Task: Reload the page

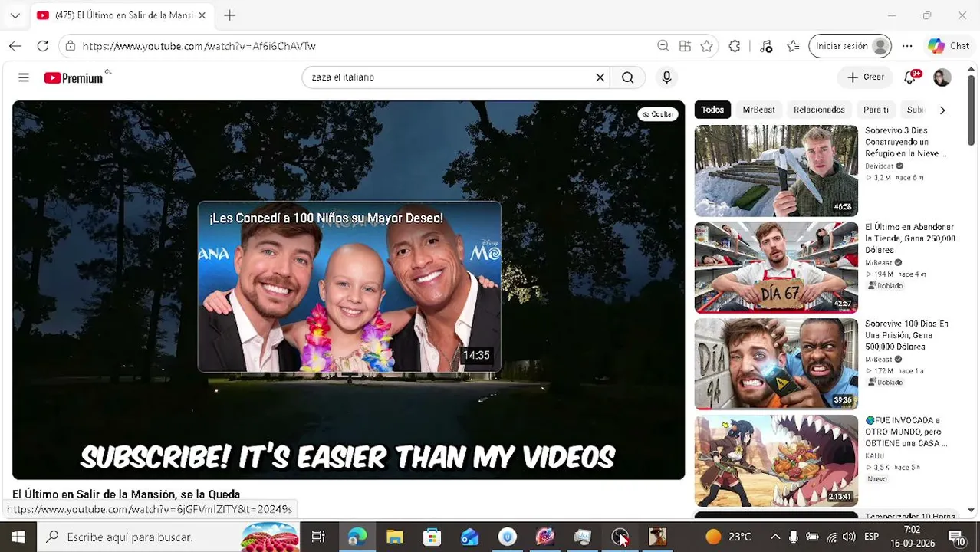Action: point(43,46)
